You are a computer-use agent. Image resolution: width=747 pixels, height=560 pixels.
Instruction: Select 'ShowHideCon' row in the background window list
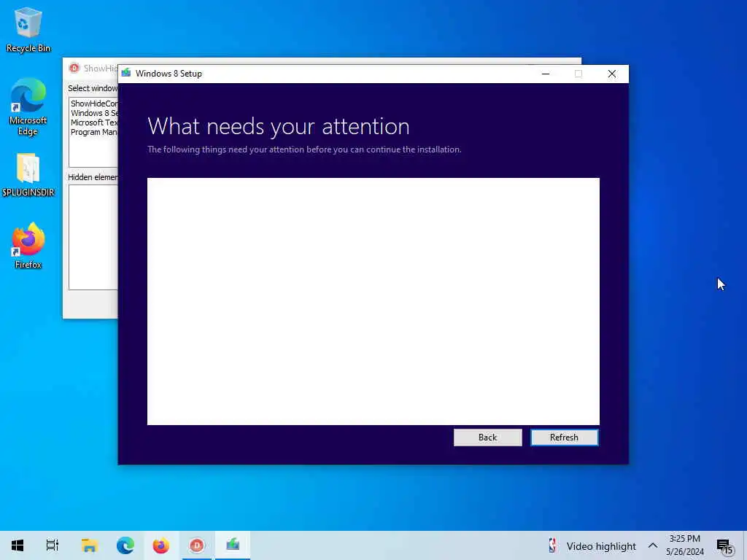pyautogui.click(x=94, y=104)
